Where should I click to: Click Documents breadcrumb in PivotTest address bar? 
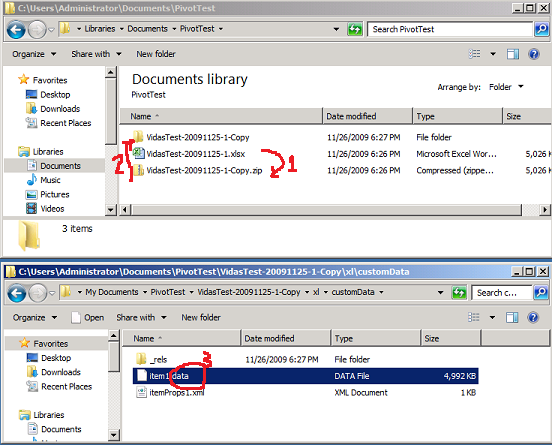[x=148, y=29]
